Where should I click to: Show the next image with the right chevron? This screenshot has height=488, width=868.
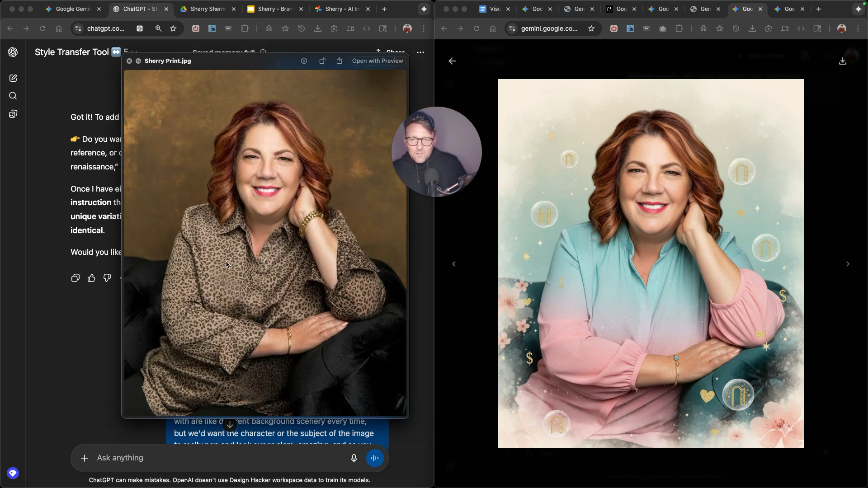(848, 264)
